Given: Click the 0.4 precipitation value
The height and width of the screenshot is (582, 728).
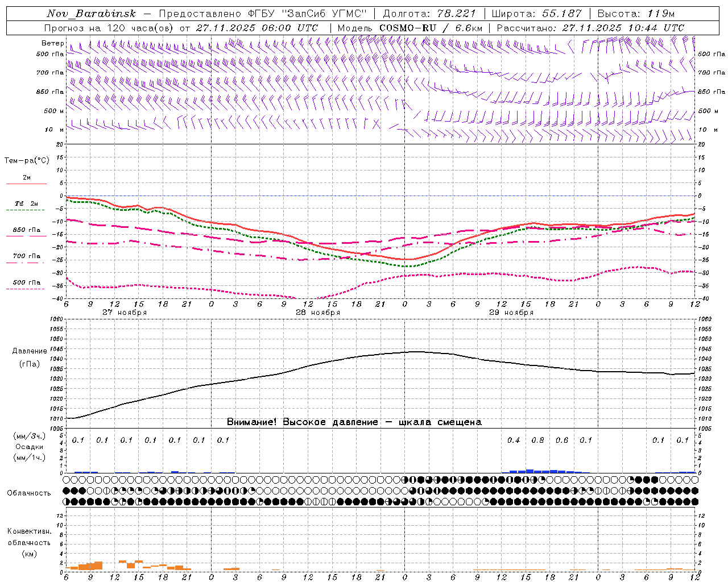Looking at the screenshot, I should click(x=514, y=440).
